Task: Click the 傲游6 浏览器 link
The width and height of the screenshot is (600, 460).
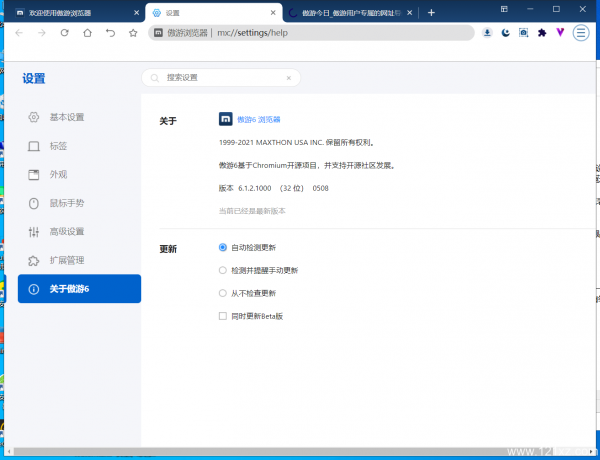Action: (259, 119)
